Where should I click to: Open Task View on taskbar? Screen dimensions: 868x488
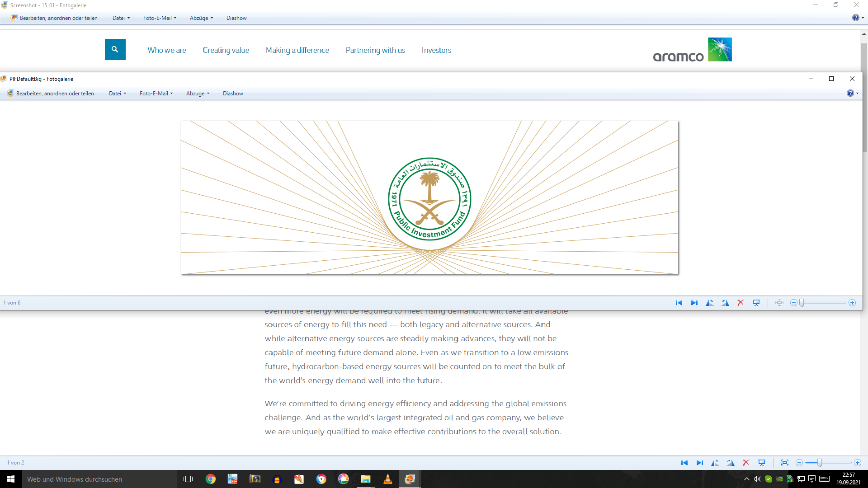[x=188, y=479]
